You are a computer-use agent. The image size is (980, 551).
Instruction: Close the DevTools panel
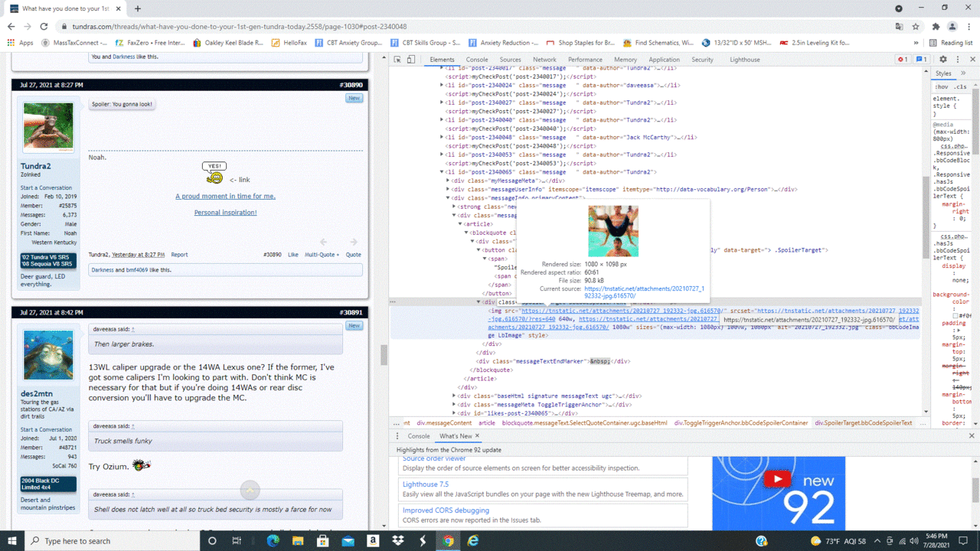point(972,60)
